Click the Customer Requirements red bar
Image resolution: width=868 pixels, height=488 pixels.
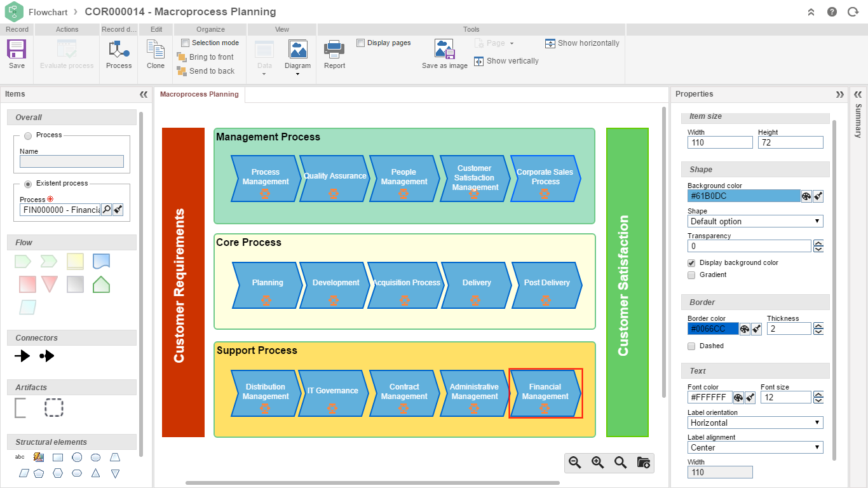pyautogui.click(x=183, y=283)
